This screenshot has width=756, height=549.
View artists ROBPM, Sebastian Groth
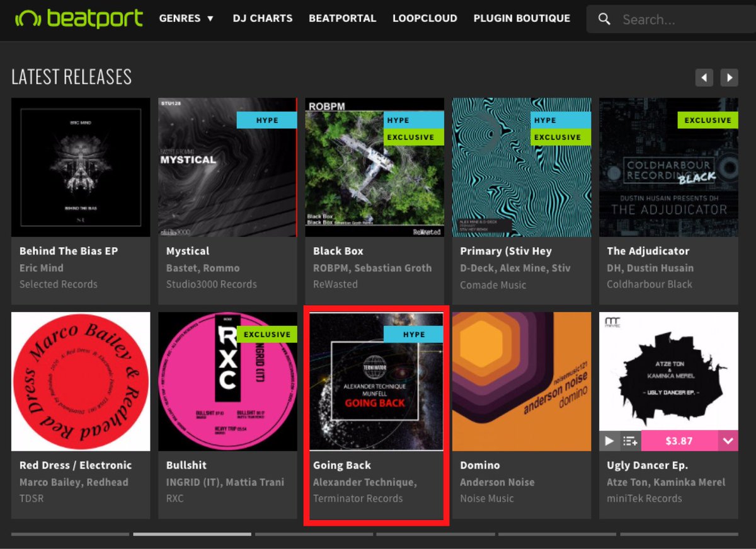click(372, 268)
